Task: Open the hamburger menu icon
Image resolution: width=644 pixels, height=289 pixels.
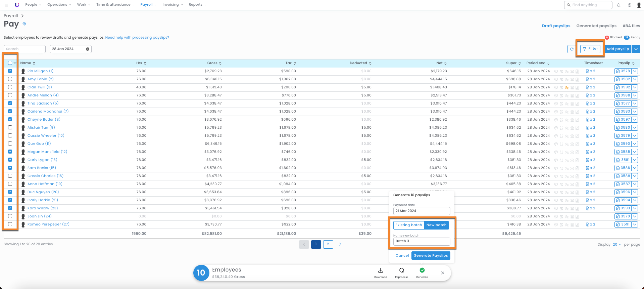Action: (x=6, y=5)
